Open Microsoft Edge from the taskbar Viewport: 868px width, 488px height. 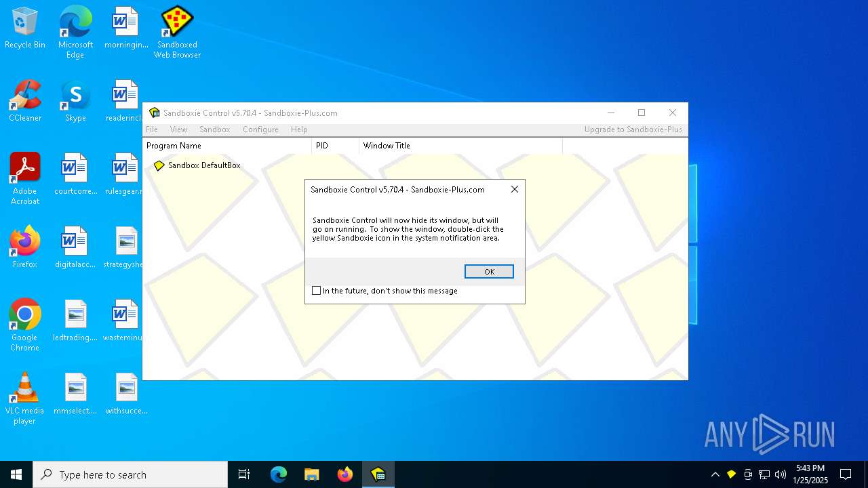coord(279,474)
